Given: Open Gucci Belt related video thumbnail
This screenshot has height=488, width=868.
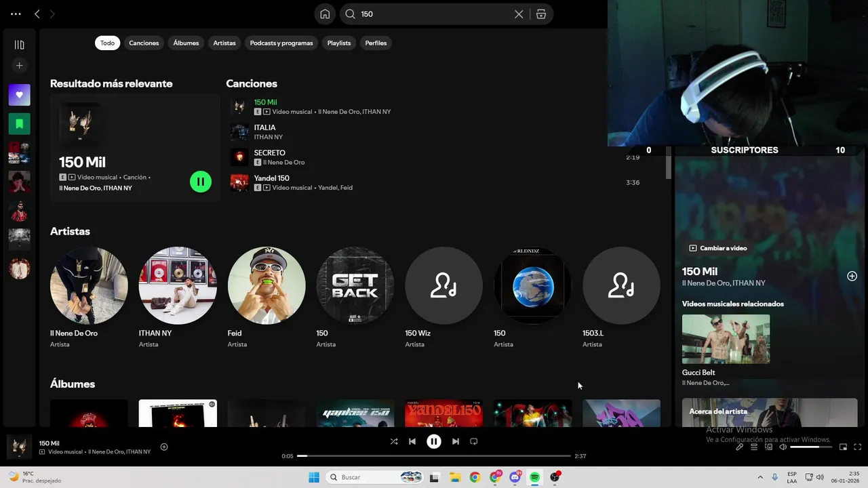Looking at the screenshot, I should tap(726, 339).
